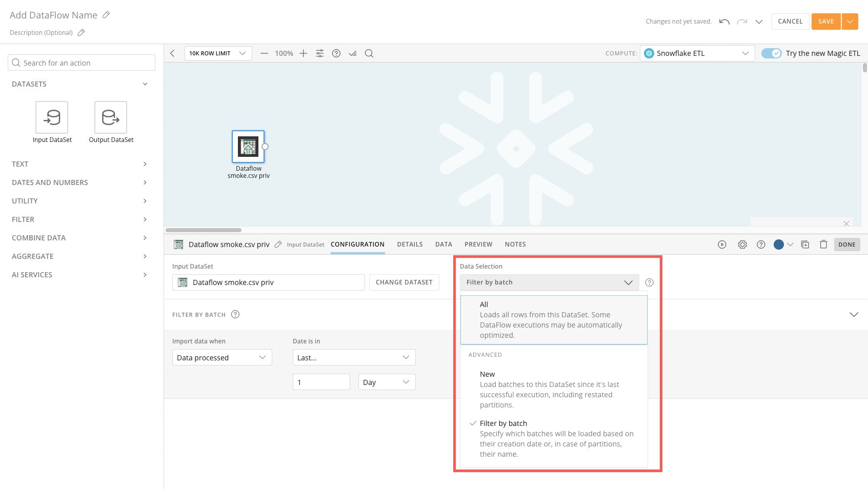Image resolution: width=868 pixels, height=489 pixels.
Task: Click the blue tile color swatch
Action: 779,244
